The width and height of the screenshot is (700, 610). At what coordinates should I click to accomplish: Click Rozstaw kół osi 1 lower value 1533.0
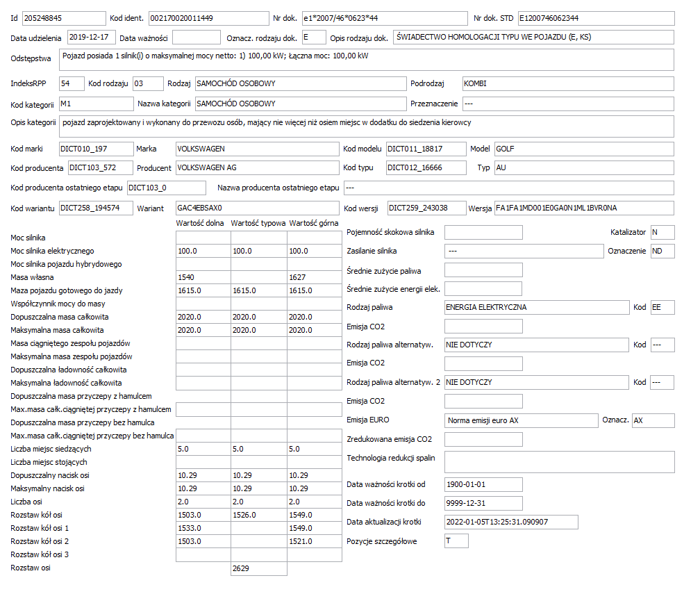point(203,528)
